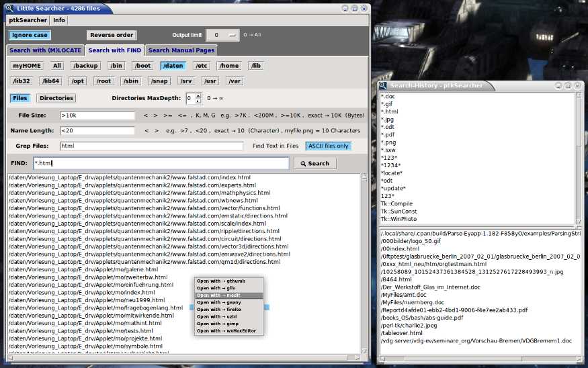Select *.pdf in the Search-History list
This screenshot has height=368, width=588.
tap(388, 134)
